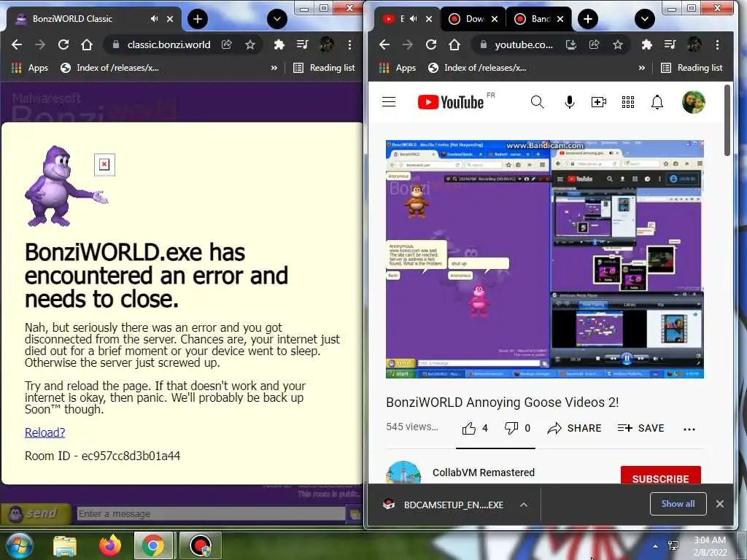Click the BonziWORLD Annoying Goose video player
The height and width of the screenshot is (560, 747).
point(544,259)
